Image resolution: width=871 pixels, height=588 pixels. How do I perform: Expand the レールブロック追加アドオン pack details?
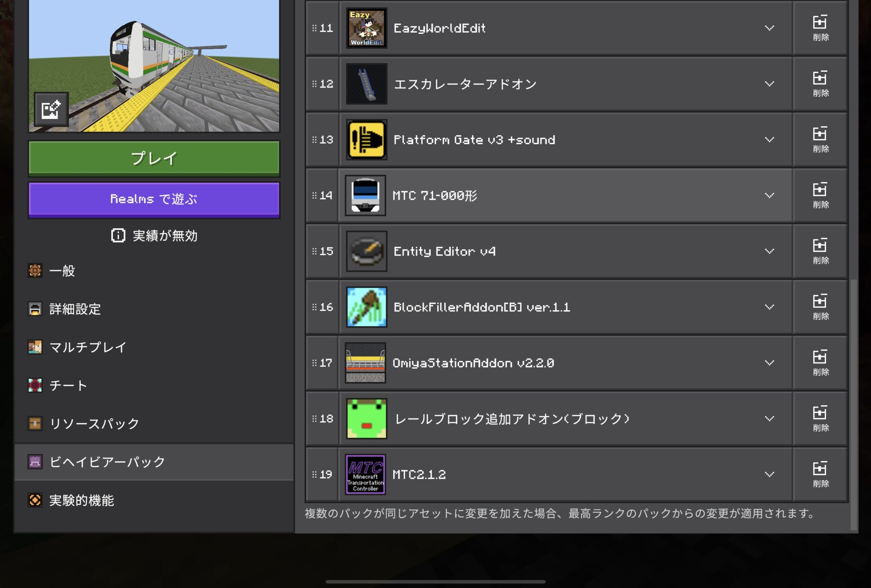(x=769, y=419)
